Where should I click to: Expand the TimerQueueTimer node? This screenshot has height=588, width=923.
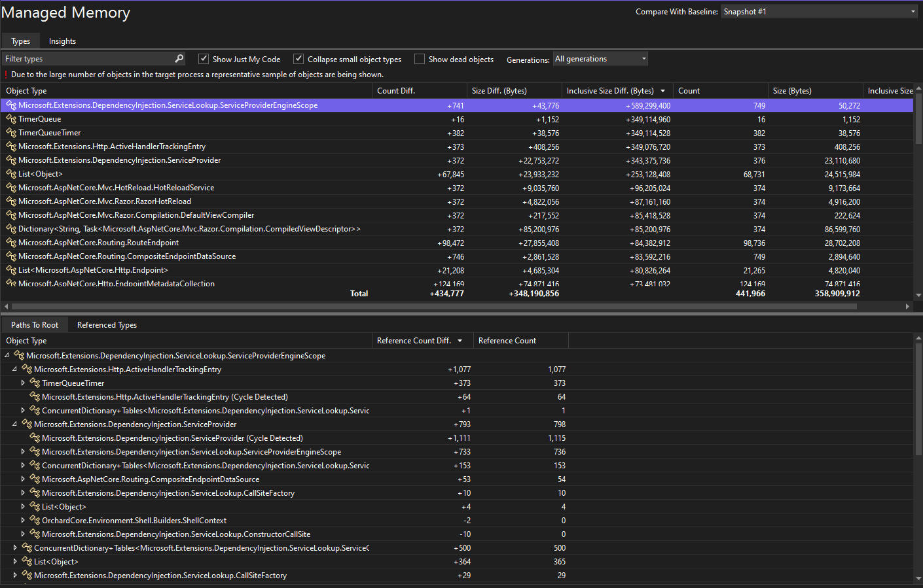[x=23, y=383]
